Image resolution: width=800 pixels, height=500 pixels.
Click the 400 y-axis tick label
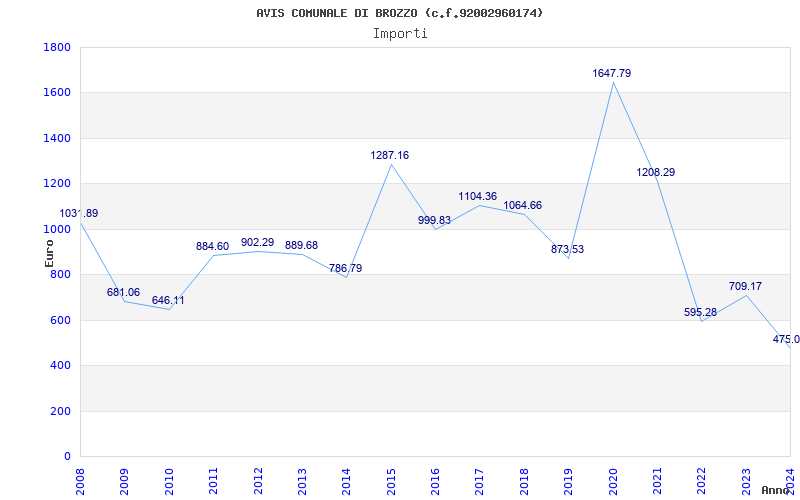click(x=61, y=366)
